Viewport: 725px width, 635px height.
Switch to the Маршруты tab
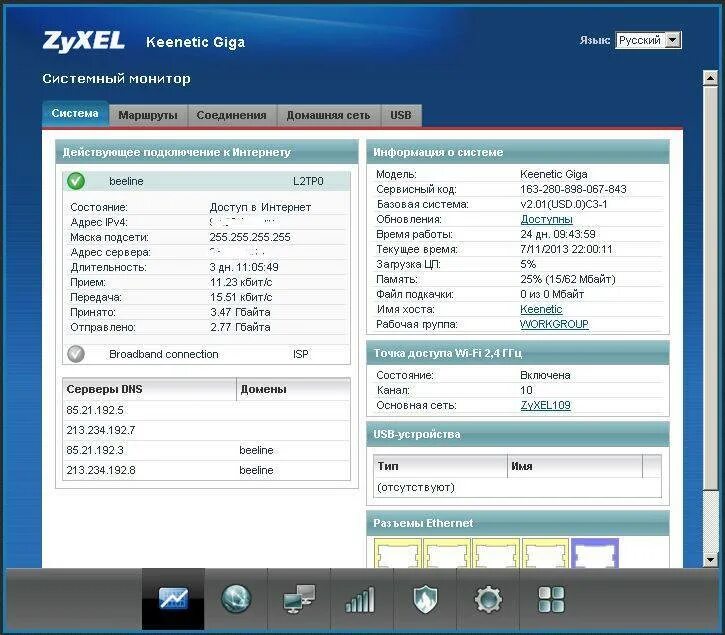click(x=148, y=115)
